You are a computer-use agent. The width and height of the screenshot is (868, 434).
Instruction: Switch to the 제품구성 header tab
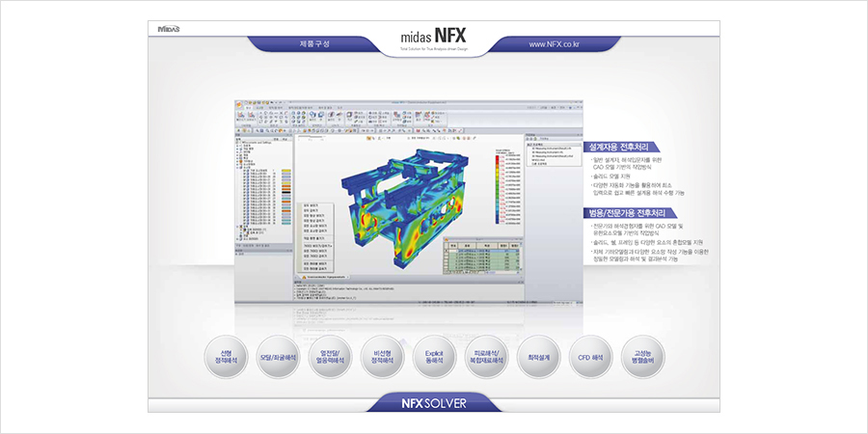313,43
